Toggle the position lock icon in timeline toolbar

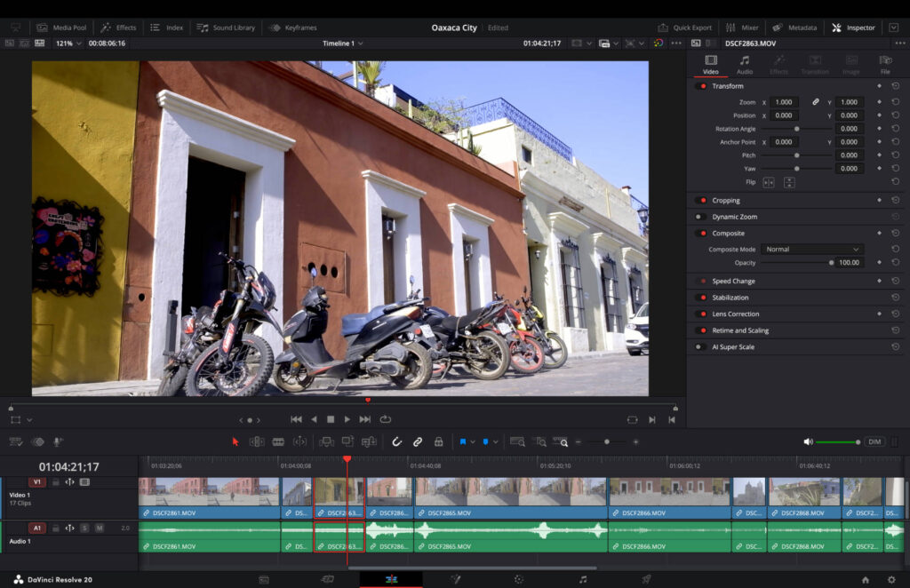point(438,441)
